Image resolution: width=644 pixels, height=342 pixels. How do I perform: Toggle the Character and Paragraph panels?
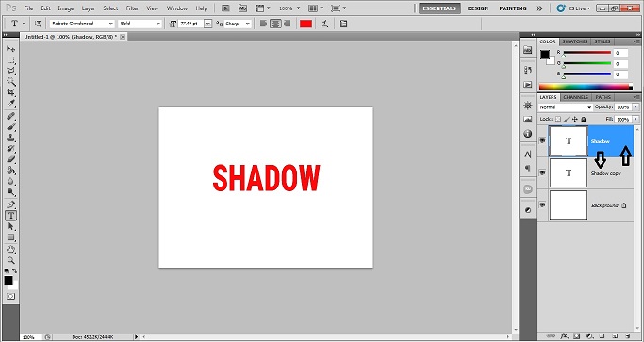[344, 24]
